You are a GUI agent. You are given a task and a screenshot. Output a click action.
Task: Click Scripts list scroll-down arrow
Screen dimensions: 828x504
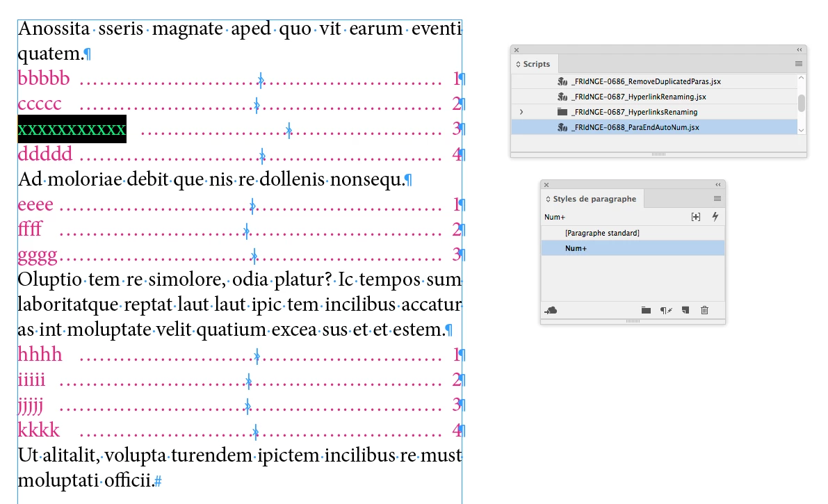pos(801,130)
